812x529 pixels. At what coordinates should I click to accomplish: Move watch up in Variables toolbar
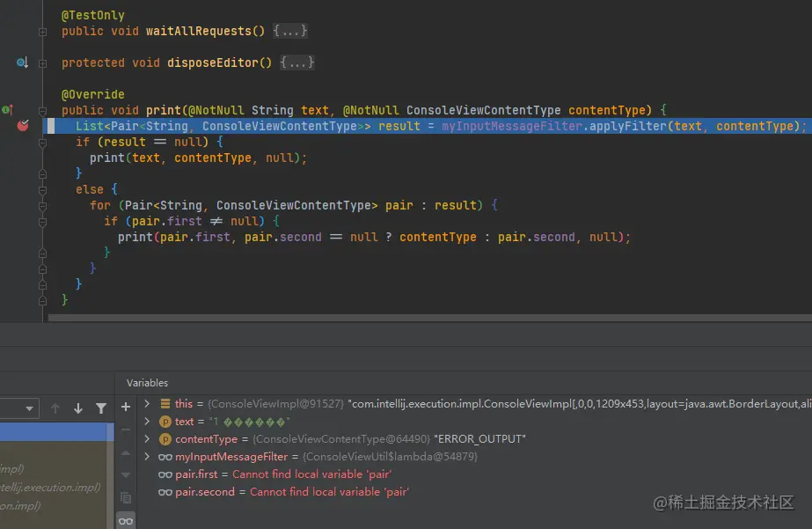point(126,452)
